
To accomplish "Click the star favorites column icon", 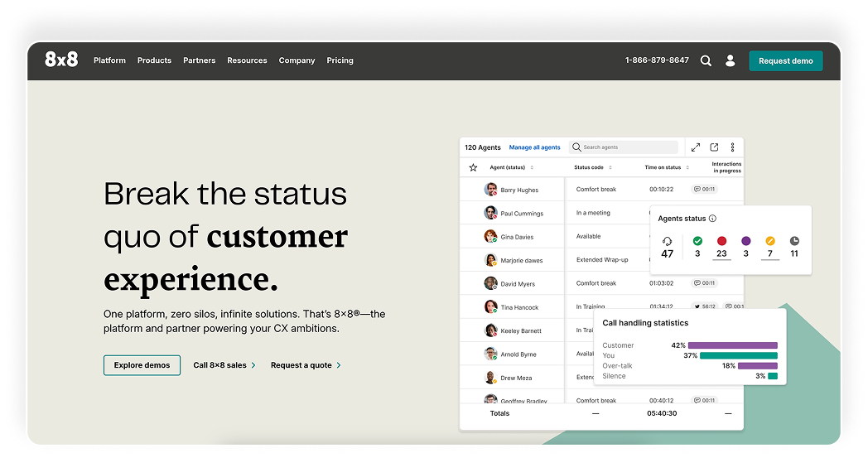I will [x=473, y=168].
